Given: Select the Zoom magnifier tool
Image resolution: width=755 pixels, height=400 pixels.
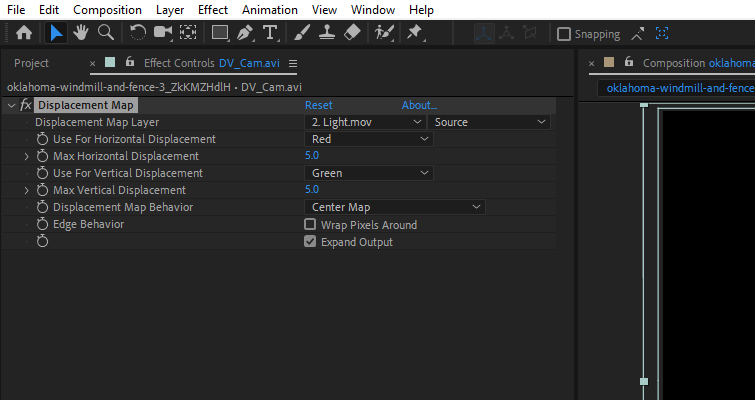Looking at the screenshot, I should point(105,33).
